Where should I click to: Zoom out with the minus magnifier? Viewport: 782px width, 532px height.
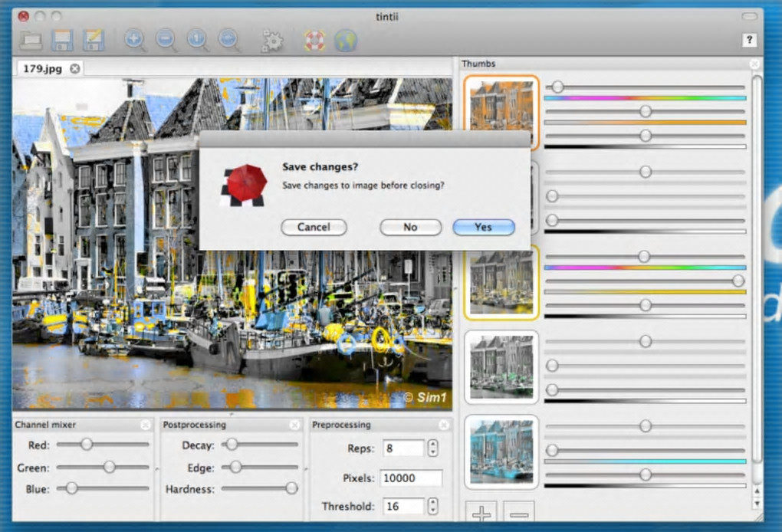click(166, 40)
